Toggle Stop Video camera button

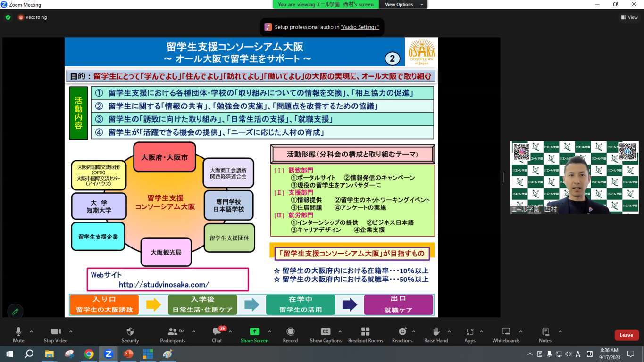click(x=56, y=332)
